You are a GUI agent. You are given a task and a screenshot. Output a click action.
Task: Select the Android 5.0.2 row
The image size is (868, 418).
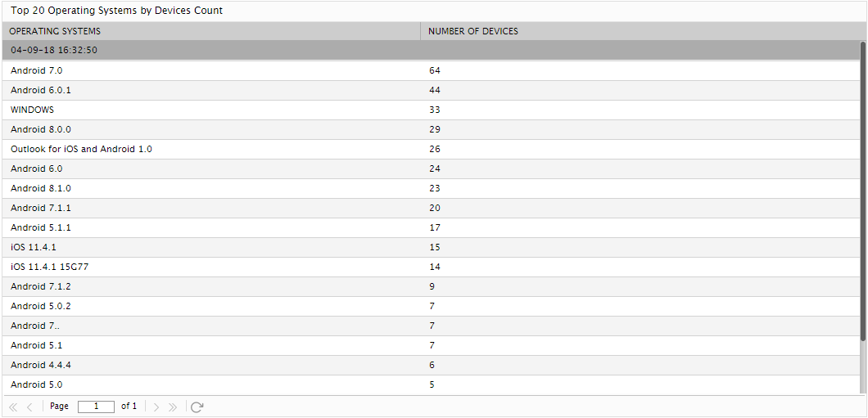tap(431, 306)
